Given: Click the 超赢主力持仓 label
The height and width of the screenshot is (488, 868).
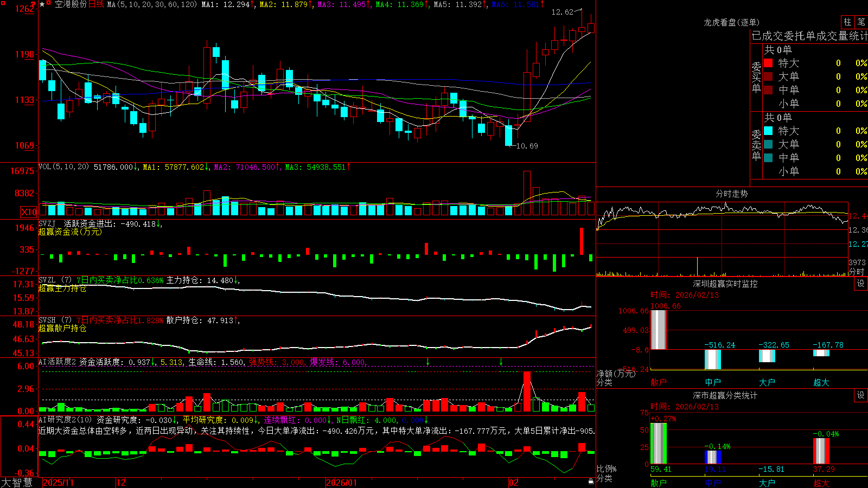Looking at the screenshot, I should (62, 288).
